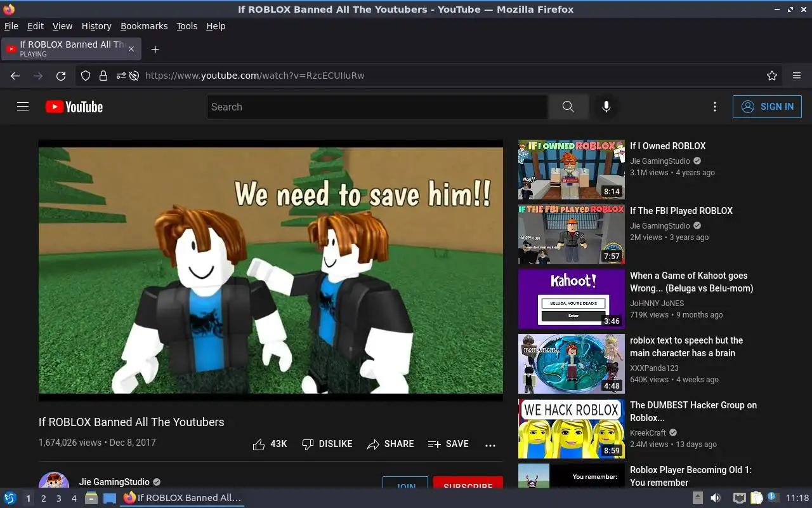Screen dimensions: 812x508
Task: Open the network tray icon
Action: (x=740, y=498)
